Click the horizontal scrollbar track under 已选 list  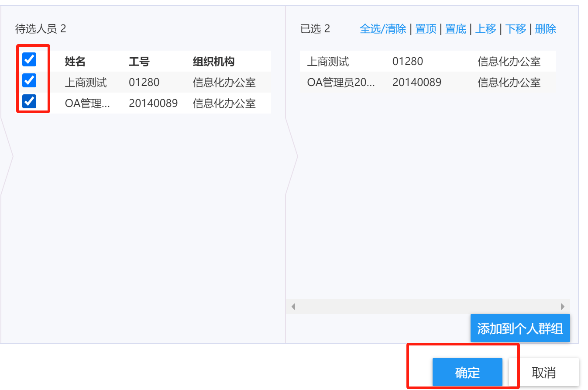[x=428, y=307]
